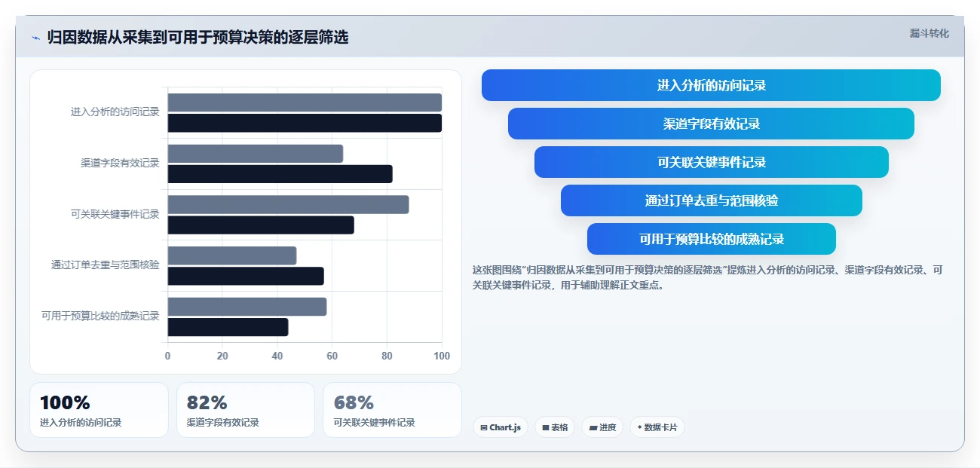Image resolution: width=980 pixels, height=468 pixels.
Task: Click the dark bar for 进入分析的访问记录
Action: point(305,123)
